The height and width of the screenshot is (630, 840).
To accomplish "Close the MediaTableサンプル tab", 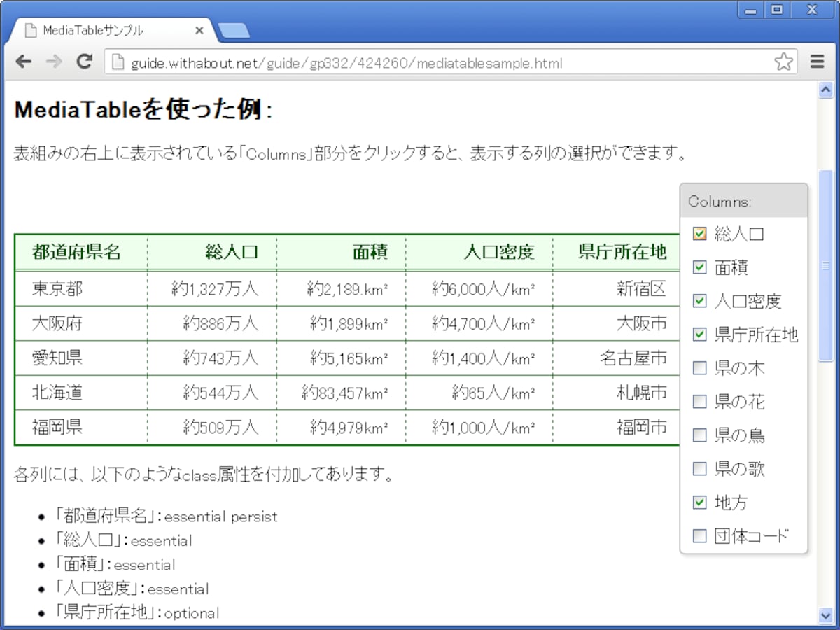I will click(199, 31).
